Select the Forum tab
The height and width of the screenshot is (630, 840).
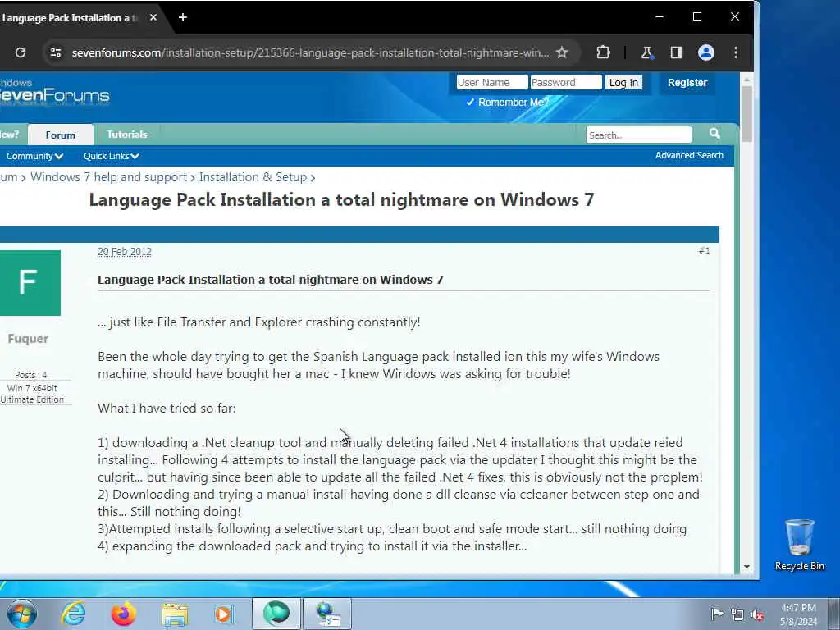pos(60,135)
